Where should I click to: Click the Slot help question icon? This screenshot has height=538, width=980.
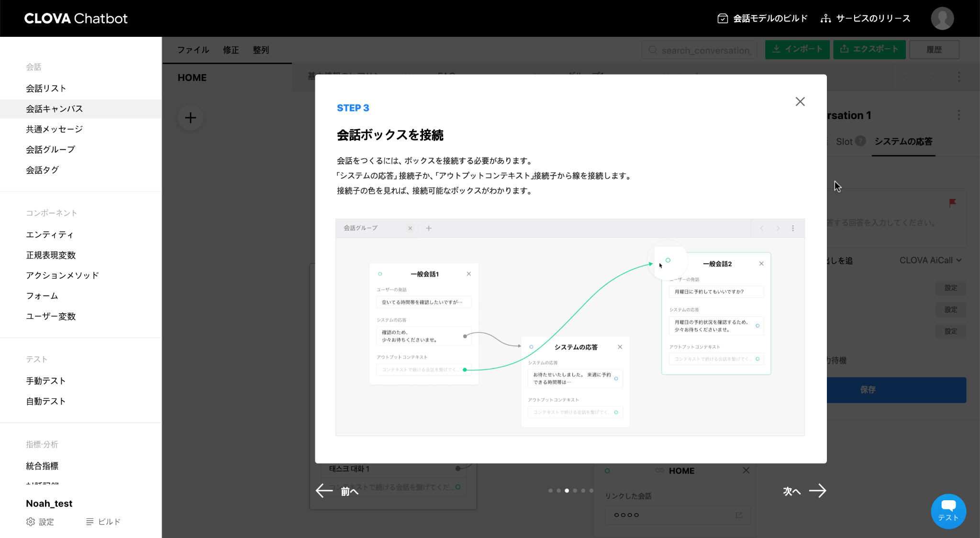coord(860,141)
